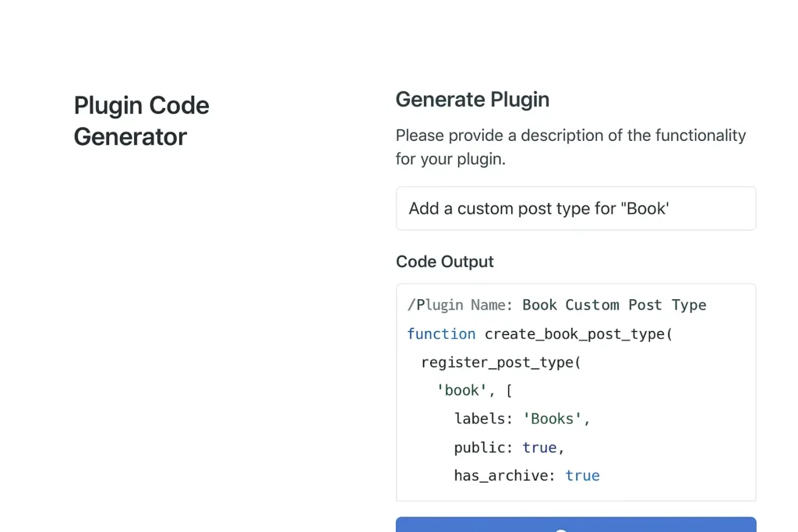
Task: Click inside the plugin description input field
Action: pyautogui.click(x=575, y=208)
